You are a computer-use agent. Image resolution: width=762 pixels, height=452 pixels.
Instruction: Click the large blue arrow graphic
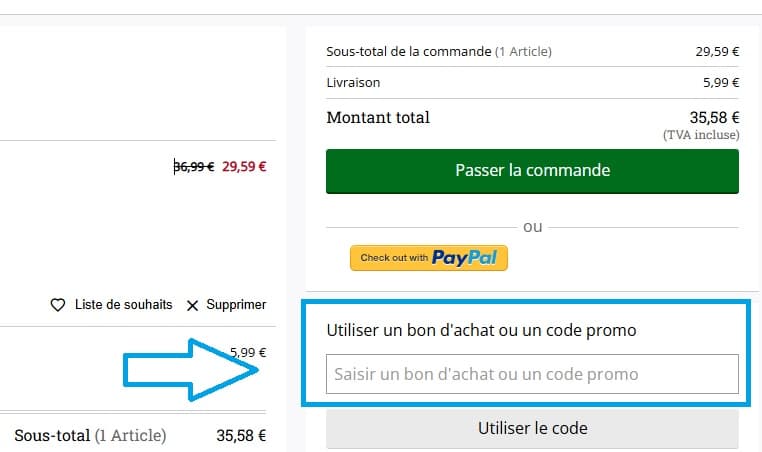190,372
